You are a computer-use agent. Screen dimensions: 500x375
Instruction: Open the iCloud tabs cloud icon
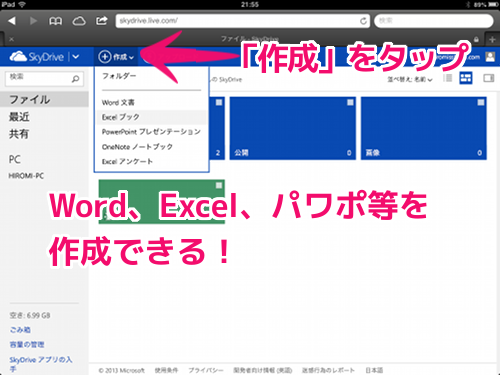79,21
